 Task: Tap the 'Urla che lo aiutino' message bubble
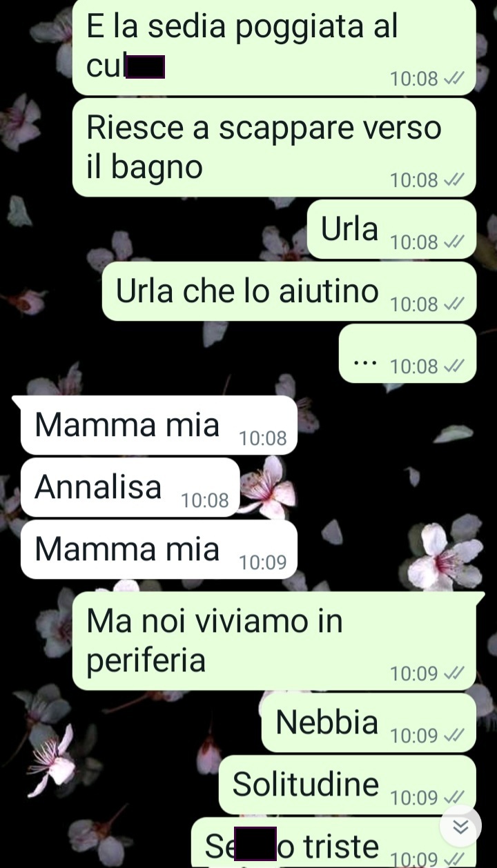(x=289, y=291)
